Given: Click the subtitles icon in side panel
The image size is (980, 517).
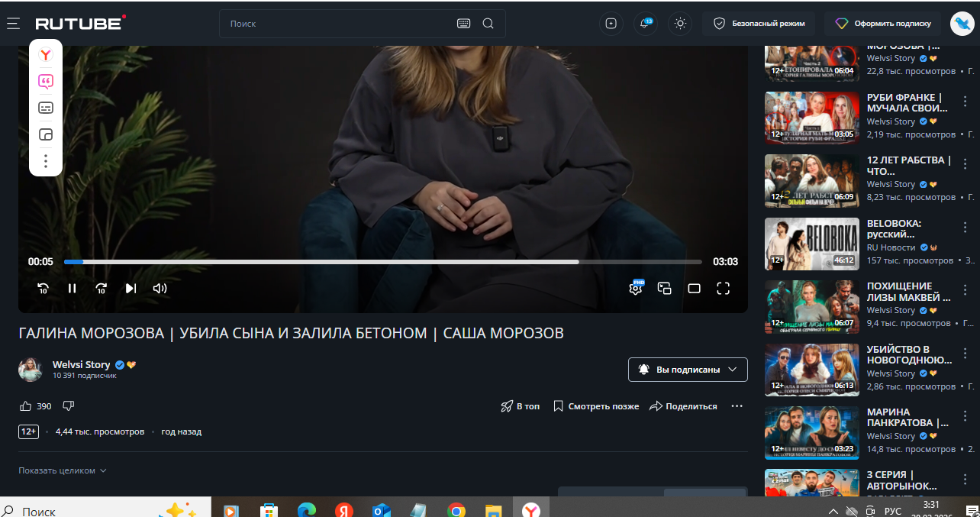Looking at the screenshot, I should coord(46,108).
